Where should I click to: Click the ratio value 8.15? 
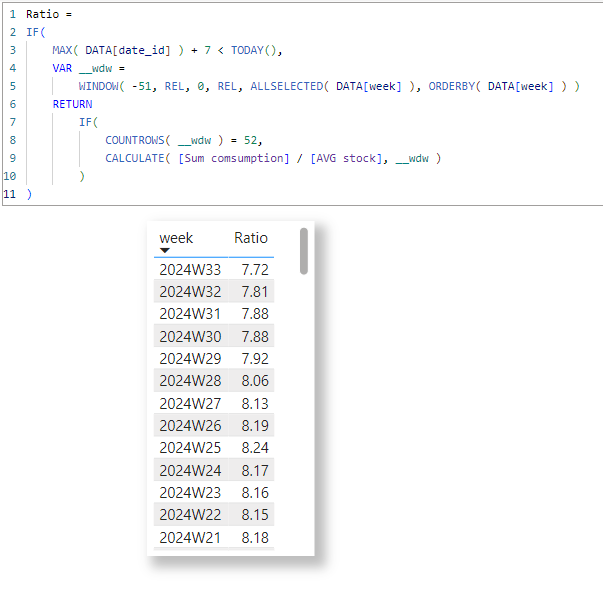point(255,515)
